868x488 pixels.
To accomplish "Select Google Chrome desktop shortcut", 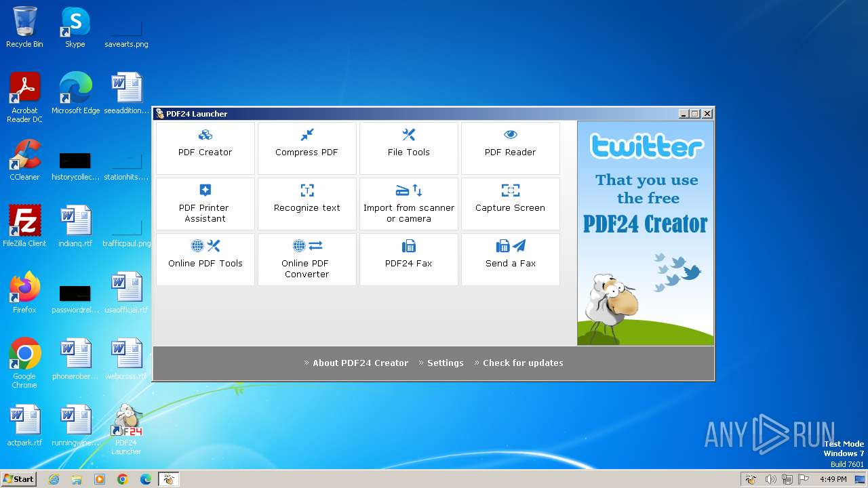I will [24, 363].
